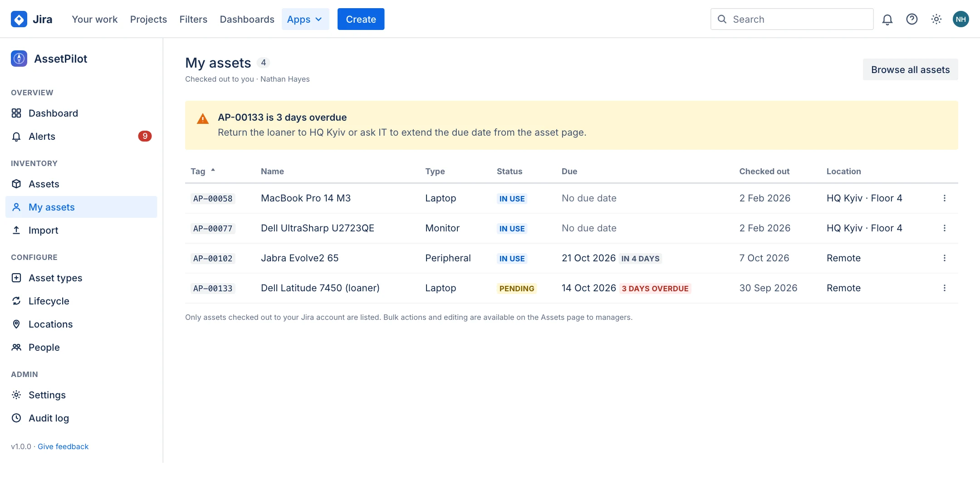Click the PENDING status badge
Image resolution: width=980 pixels, height=490 pixels.
[517, 289]
